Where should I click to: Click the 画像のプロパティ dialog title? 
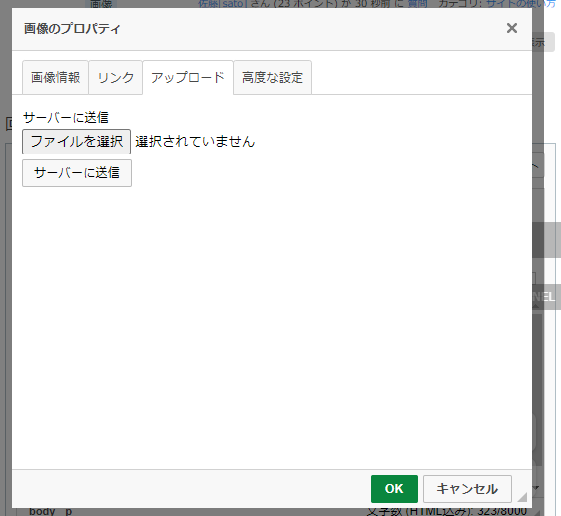72,29
